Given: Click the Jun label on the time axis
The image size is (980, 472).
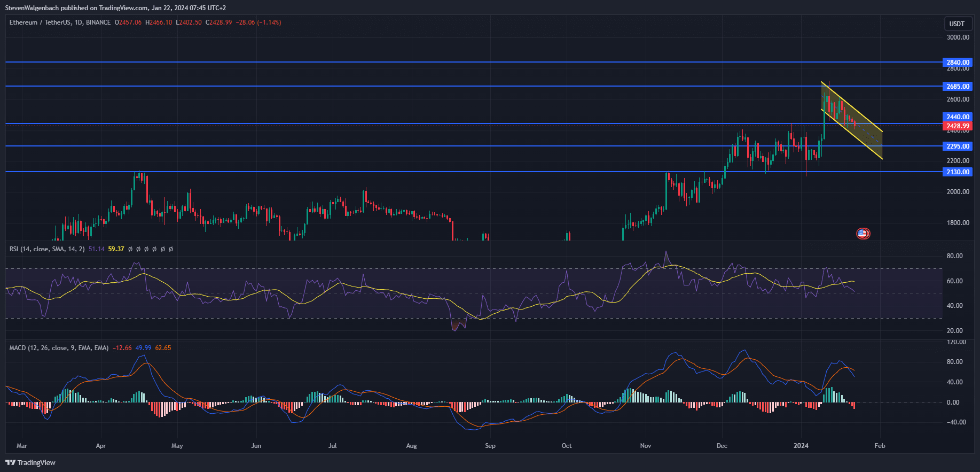Looking at the screenshot, I should point(256,446).
